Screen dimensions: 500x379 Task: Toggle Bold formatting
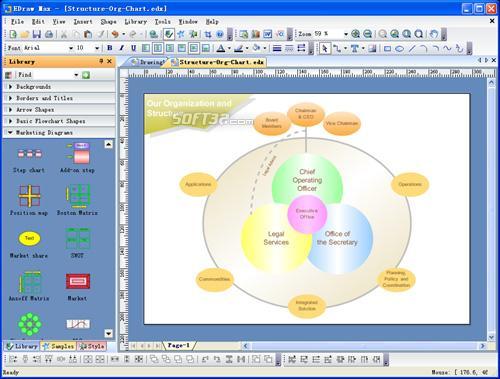point(110,48)
